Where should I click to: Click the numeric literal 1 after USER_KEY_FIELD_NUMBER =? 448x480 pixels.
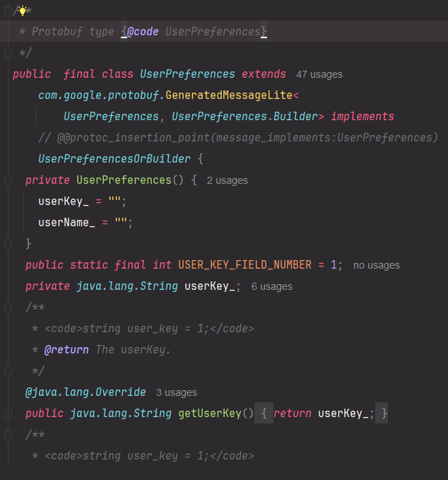(334, 265)
